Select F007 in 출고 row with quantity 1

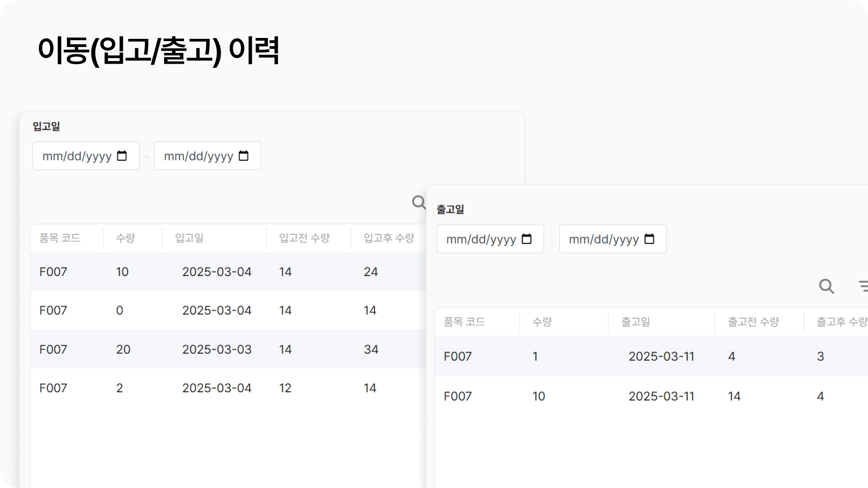click(x=458, y=357)
